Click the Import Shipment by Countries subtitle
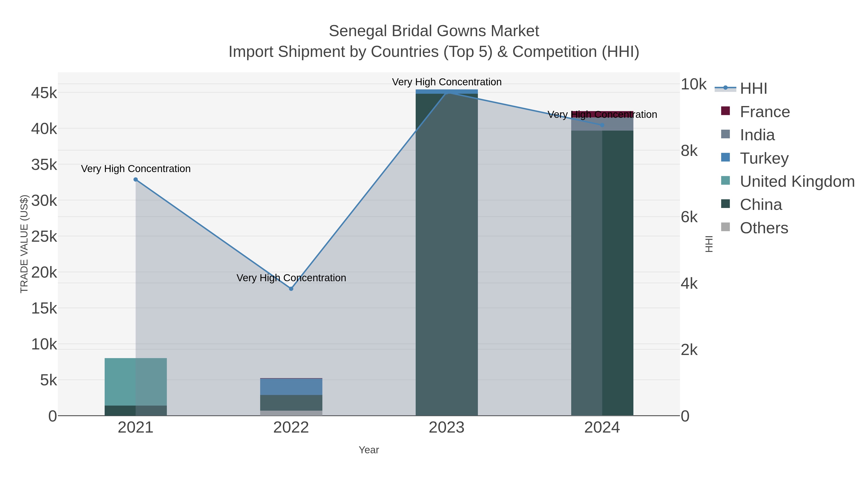Screen dimensions: 868x488 point(434,52)
